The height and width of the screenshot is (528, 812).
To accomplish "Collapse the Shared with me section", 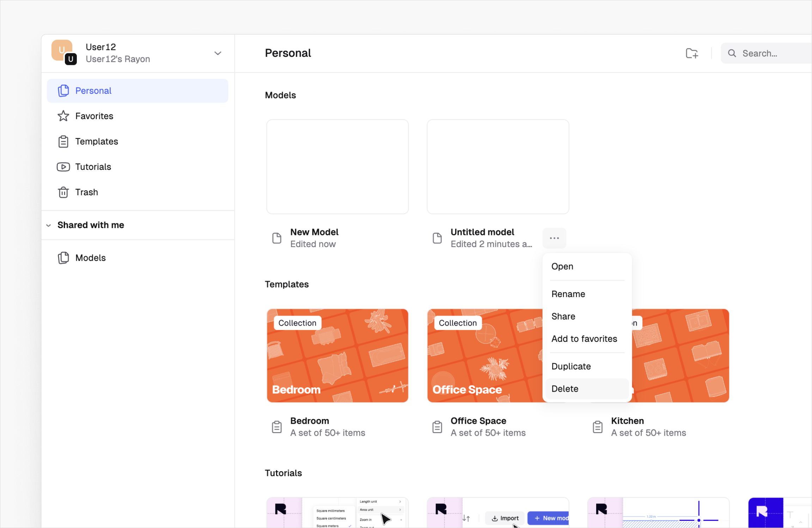I will click(x=49, y=225).
